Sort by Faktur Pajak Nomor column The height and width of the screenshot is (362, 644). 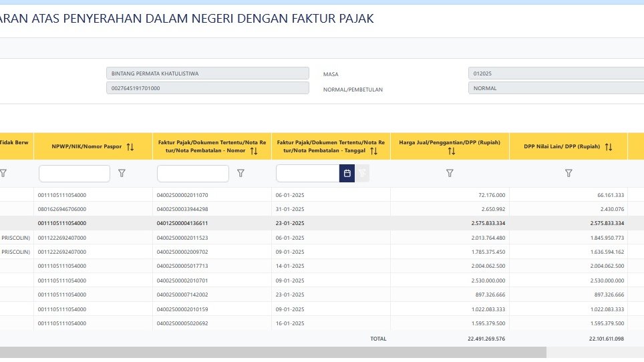254,151
